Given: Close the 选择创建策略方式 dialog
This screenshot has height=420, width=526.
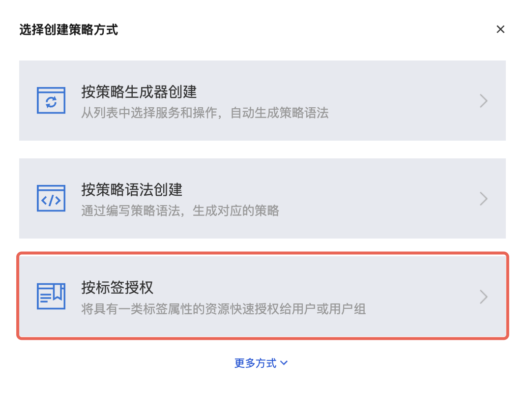Looking at the screenshot, I should (x=500, y=30).
